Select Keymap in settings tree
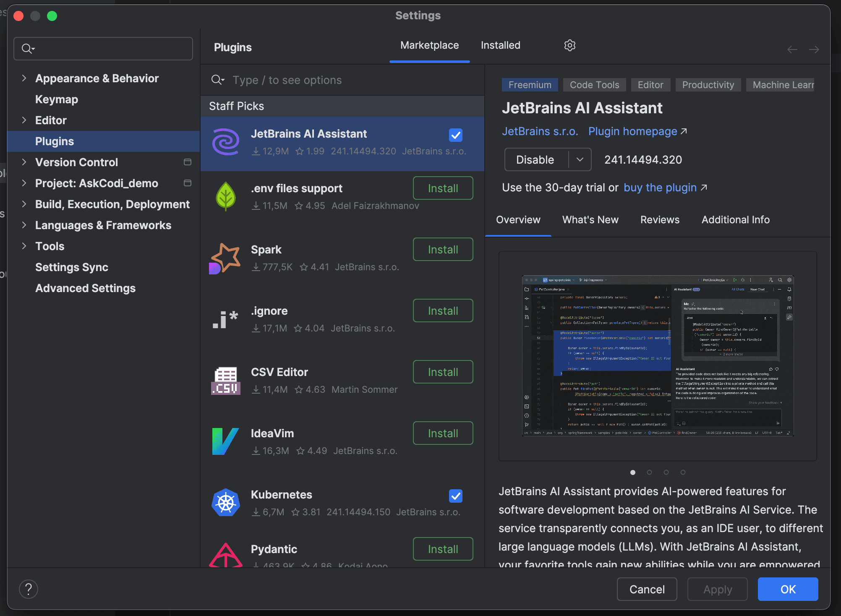Image resolution: width=841 pixels, height=616 pixels. click(x=57, y=99)
